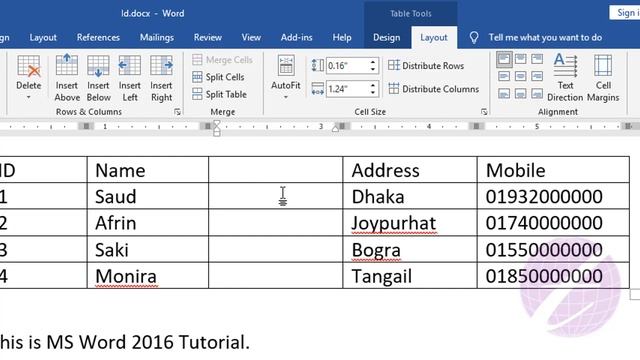Click the greyed Merge Cells option
This screenshot has width=640, height=360.
(x=222, y=60)
